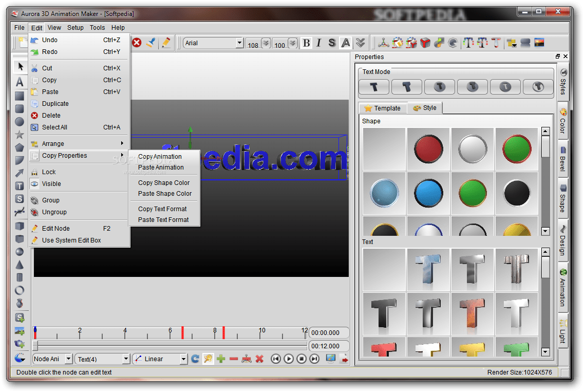Select Copy Shape Color in submenu
The image size is (584, 392).
[164, 183]
